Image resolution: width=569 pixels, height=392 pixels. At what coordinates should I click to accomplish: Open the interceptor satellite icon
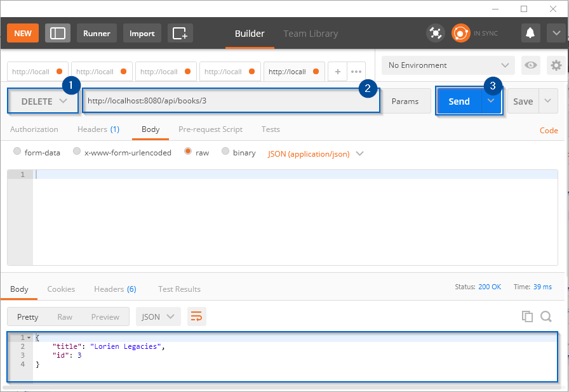point(436,34)
